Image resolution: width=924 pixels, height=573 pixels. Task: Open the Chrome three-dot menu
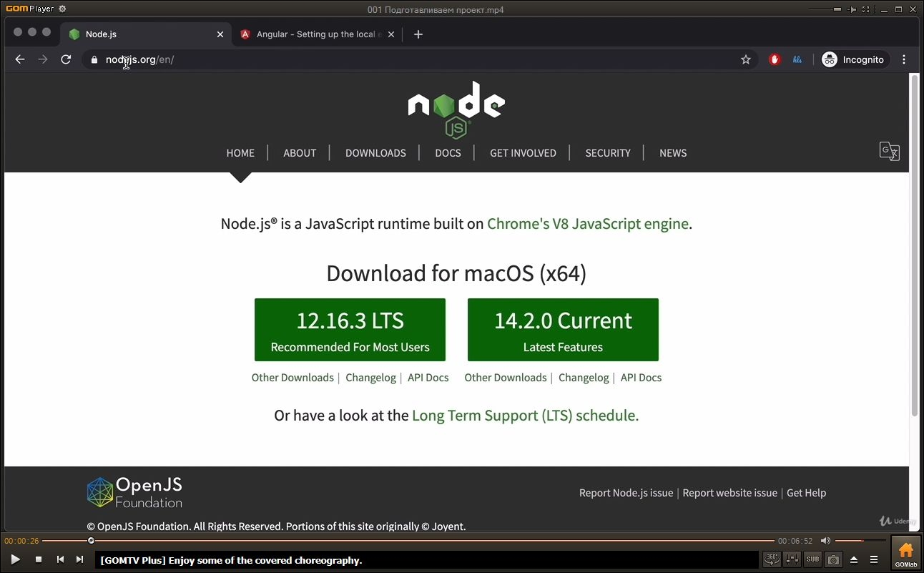tap(904, 59)
